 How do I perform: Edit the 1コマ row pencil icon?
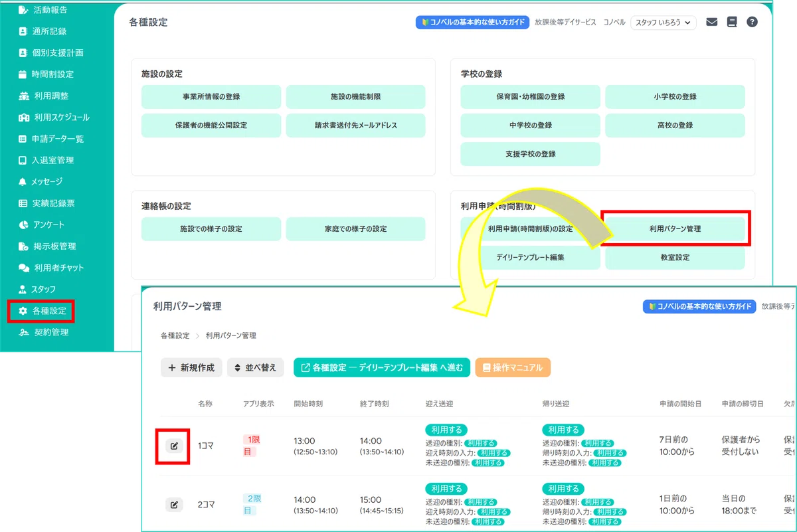(x=174, y=446)
